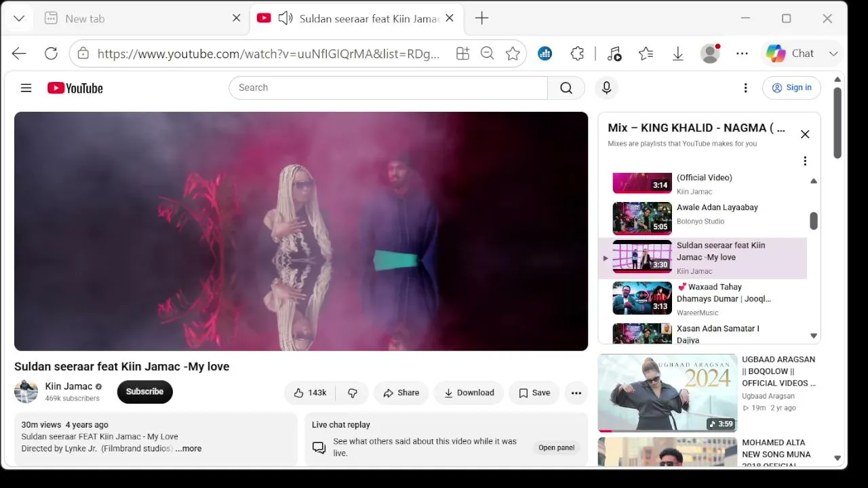Mute the Suldan seeraar tab audio
The width and height of the screenshot is (868, 488).
click(285, 18)
